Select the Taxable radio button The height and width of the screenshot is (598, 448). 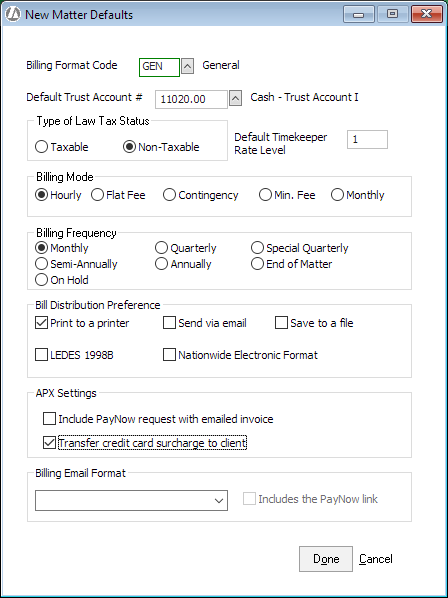pos(41,147)
